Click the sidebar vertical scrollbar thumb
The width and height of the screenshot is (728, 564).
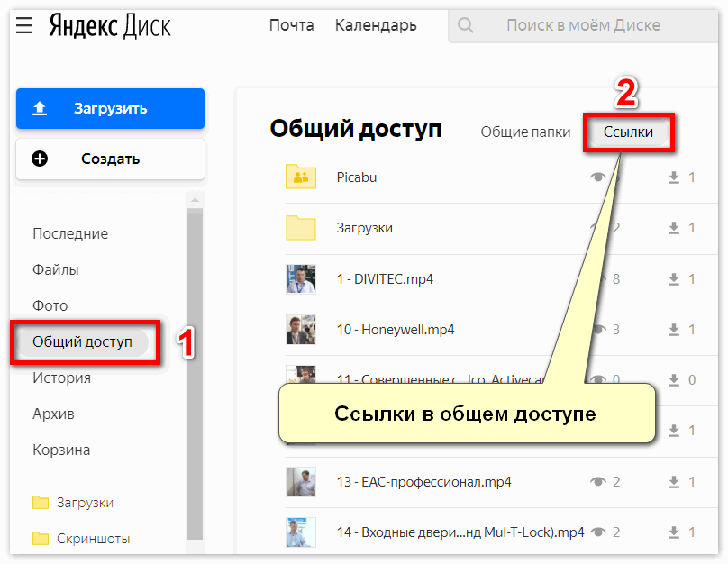pos(195,374)
